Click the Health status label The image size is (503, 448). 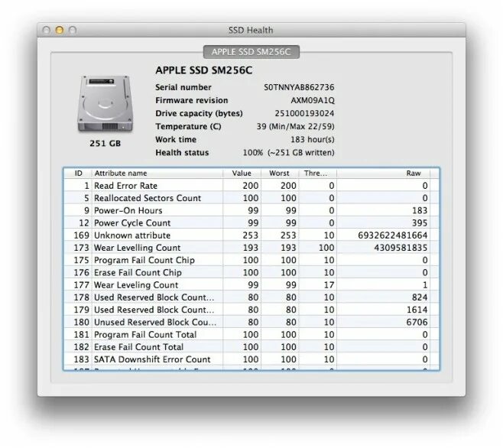182,153
